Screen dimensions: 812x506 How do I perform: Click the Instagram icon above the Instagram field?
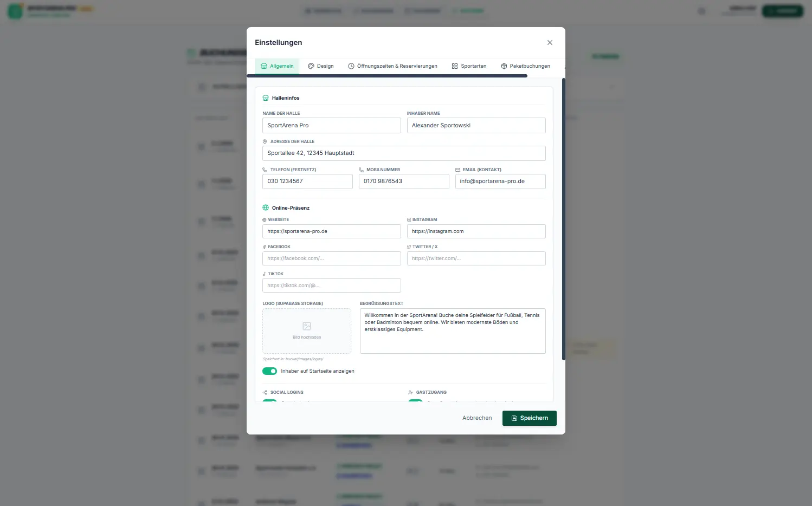click(x=409, y=220)
